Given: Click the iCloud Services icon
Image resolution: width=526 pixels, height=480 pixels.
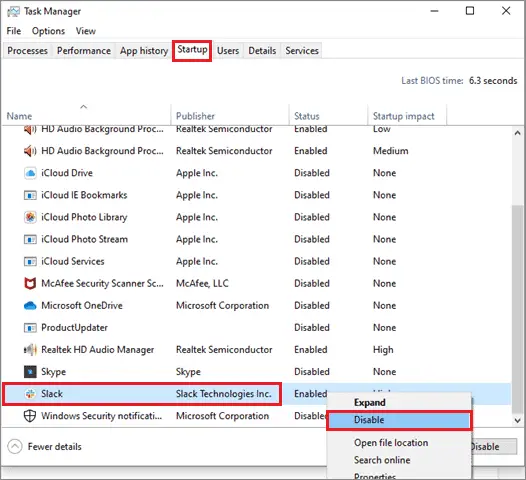Looking at the screenshot, I should 30,262.
